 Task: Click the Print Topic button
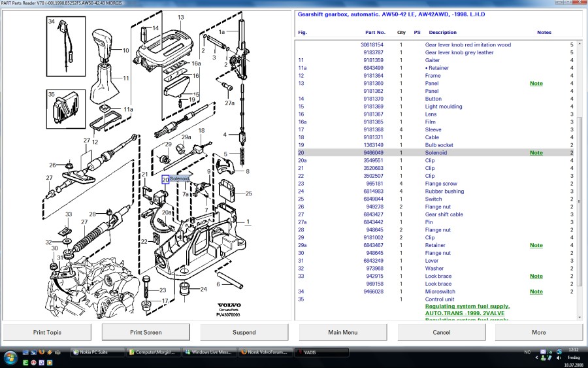tap(47, 332)
